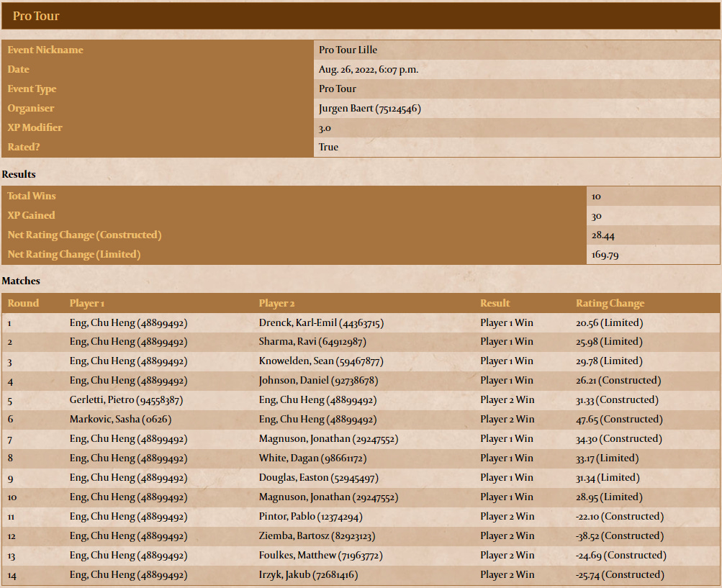The image size is (722, 588).
Task: Click rating change 31.33 (Constructed)
Action: 618,399
